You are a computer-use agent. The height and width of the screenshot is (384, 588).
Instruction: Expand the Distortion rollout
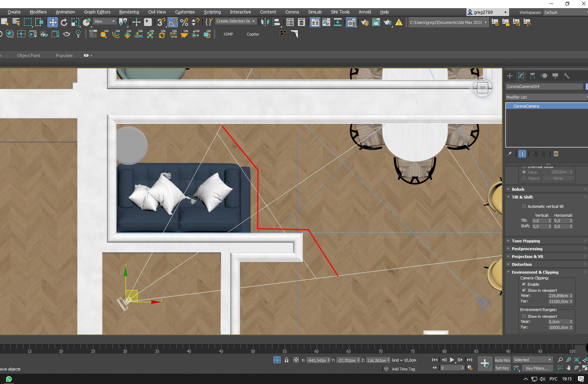(546, 264)
